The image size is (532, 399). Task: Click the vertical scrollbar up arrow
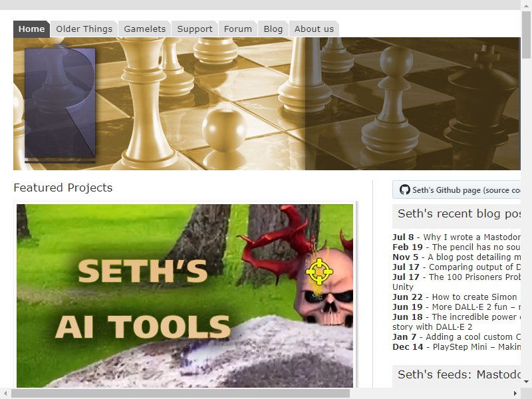tap(526, 5)
